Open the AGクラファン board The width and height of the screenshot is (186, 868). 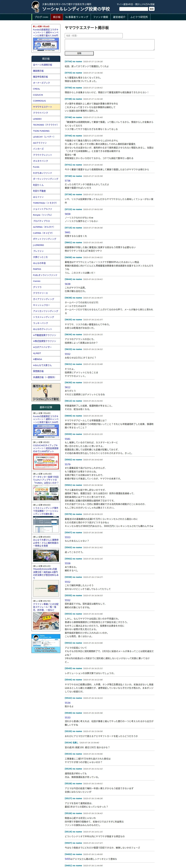click(46, 143)
